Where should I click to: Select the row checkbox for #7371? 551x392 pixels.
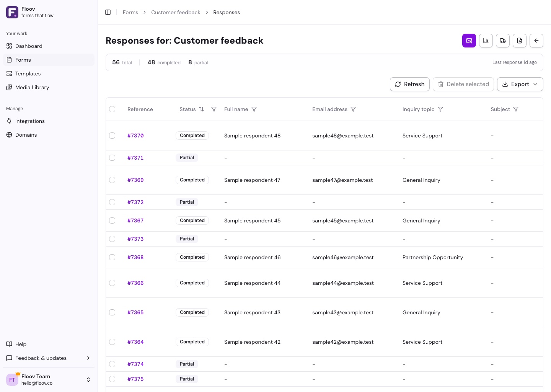112,158
